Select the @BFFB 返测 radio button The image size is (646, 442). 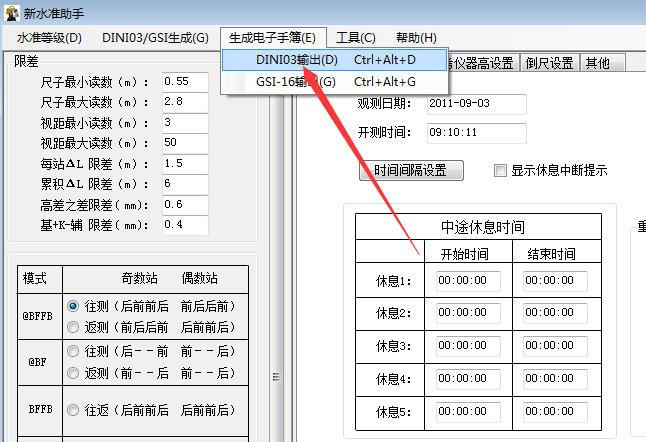click(72, 327)
